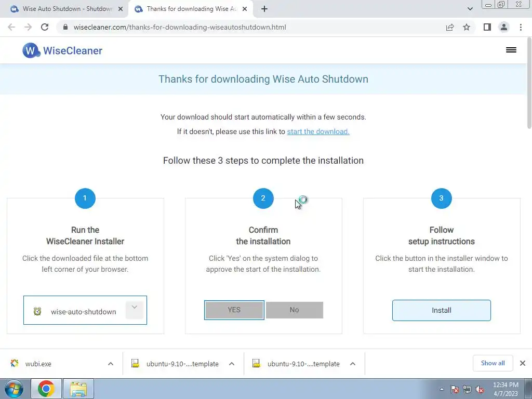Image resolution: width=532 pixels, height=399 pixels.
Task: Click the Run the WiseCleaner Installer heading
Action: [x=85, y=235]
